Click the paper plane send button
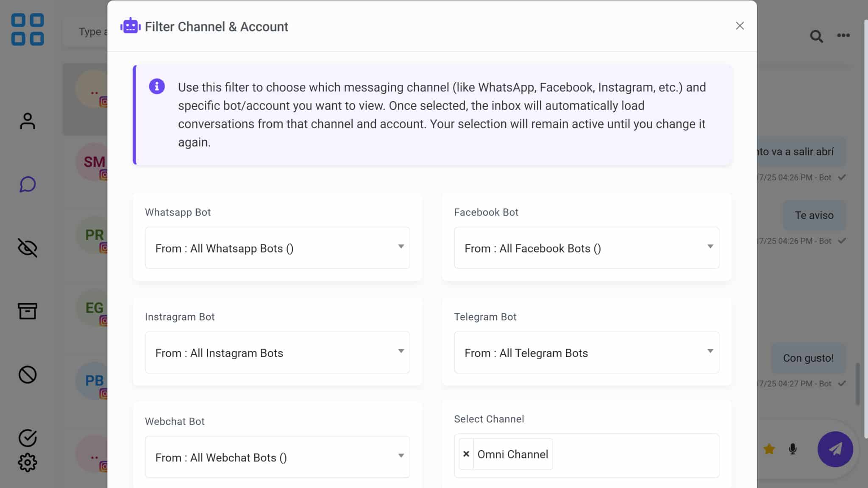 click(835, 449)
